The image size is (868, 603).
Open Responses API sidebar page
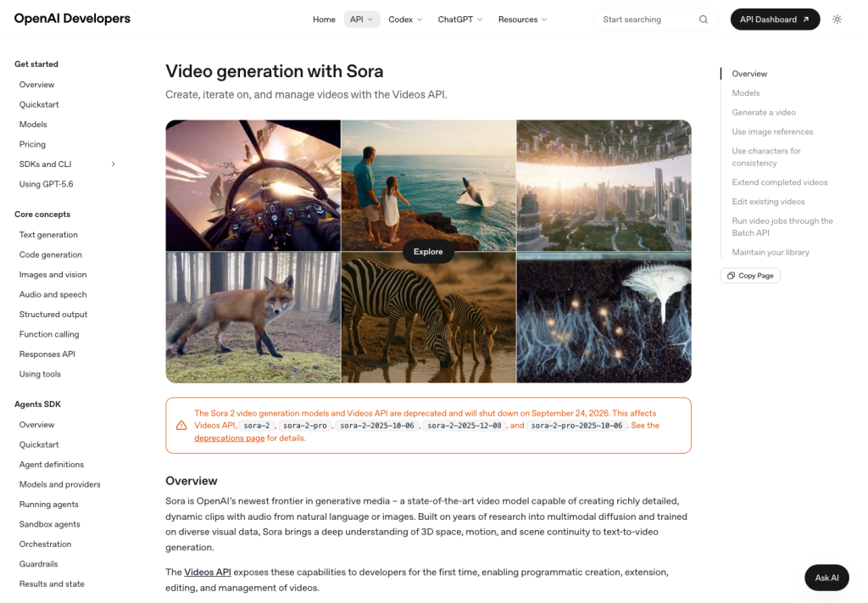click(x=47, y=355)
